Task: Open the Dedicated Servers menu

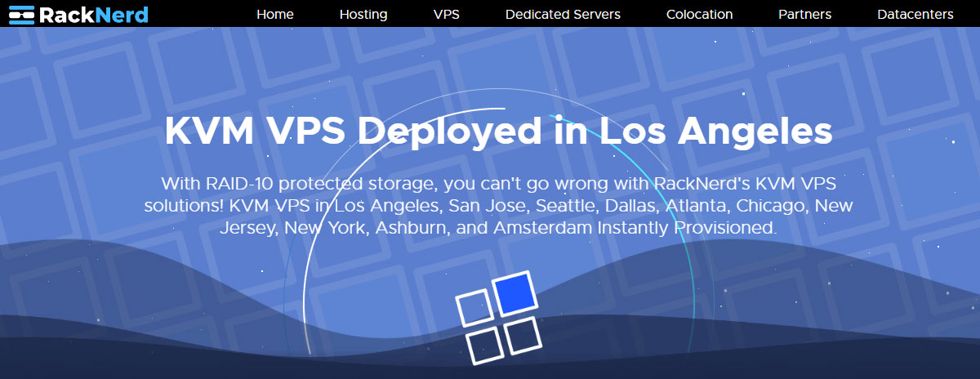Action: click(x=563, y=14)
